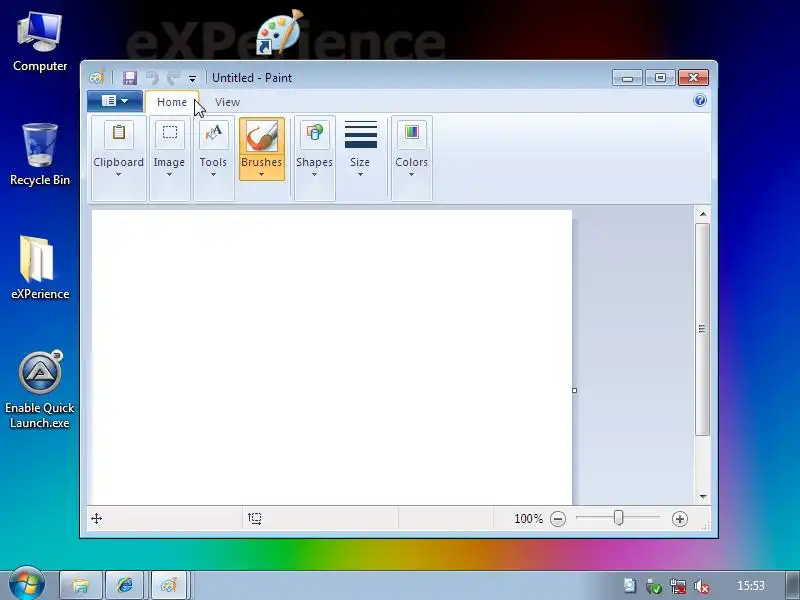Image resolution: width=800 pixels, height=600 pixels.
Task: Select the Brushes tool icon
Action: [x=262, y=136]
